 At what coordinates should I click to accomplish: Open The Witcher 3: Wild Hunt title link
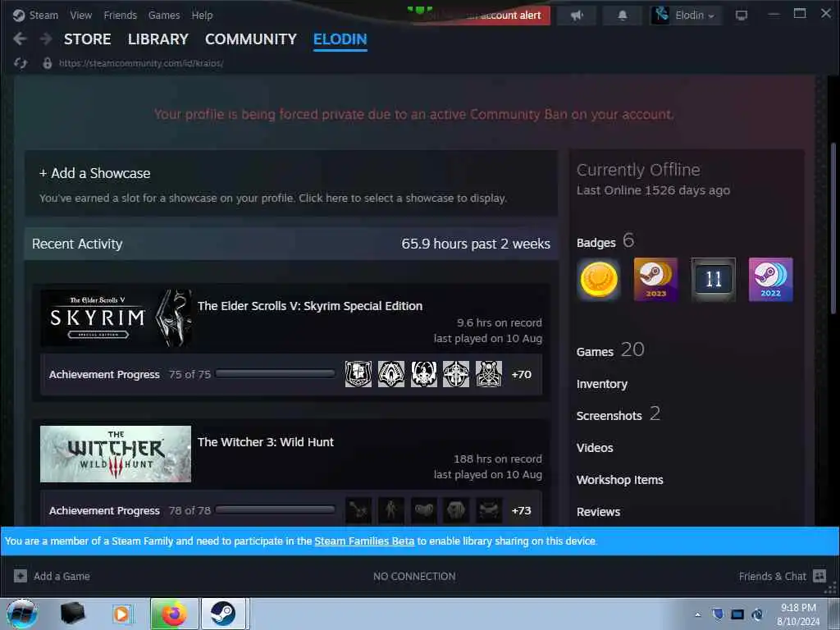point(265,442)
